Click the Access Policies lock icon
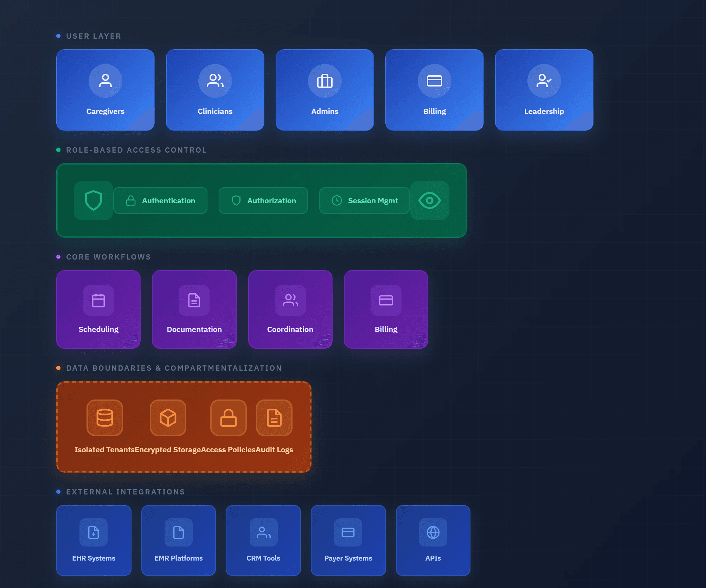This screenshot has height=588, width=706. click(x=229, y=418)
